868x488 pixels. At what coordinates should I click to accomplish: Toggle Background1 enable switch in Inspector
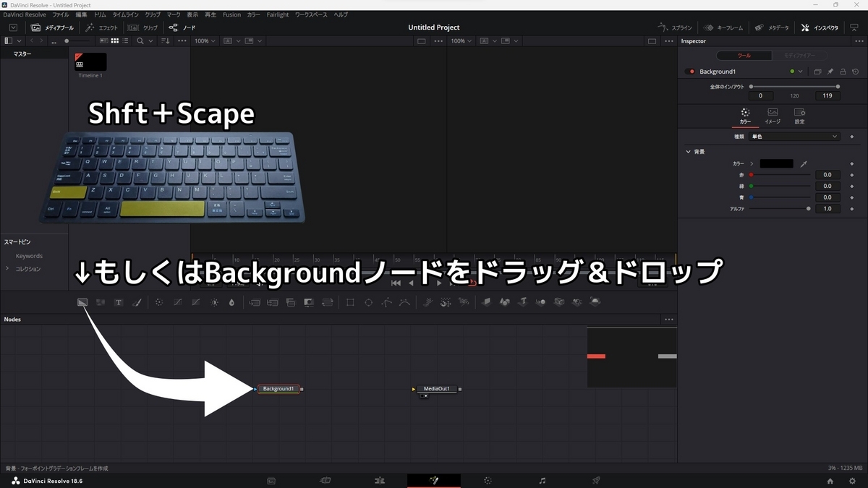[691, 72]
